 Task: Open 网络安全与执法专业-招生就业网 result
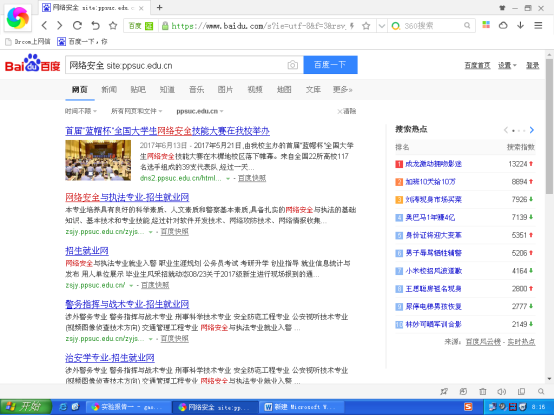(x=127, y=197)
